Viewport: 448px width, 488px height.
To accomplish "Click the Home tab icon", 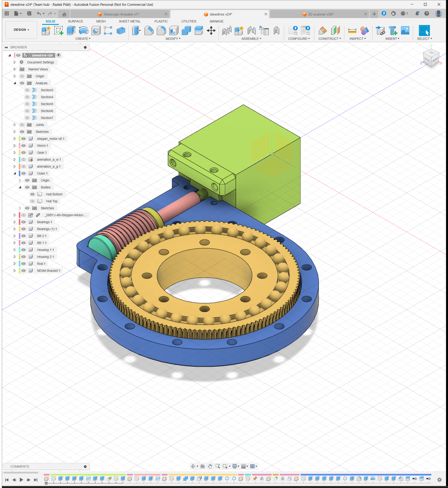I will pos(64,14).
